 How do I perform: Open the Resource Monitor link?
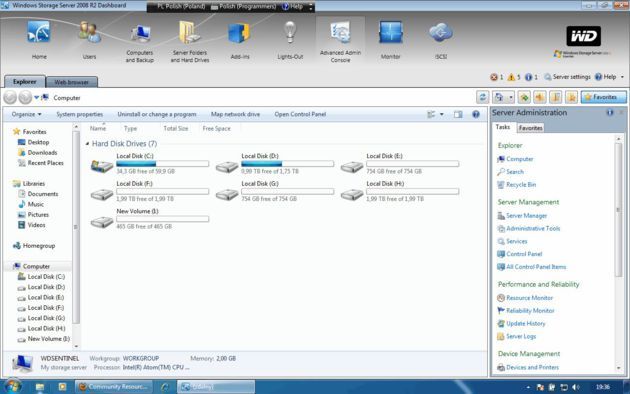(x=529, y=298)
